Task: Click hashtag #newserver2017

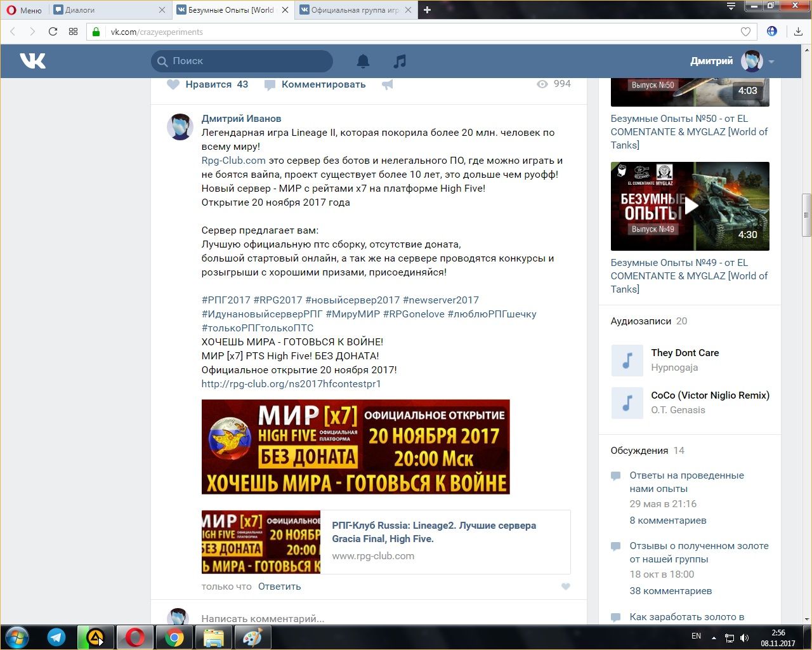Action: click(441, 300)
